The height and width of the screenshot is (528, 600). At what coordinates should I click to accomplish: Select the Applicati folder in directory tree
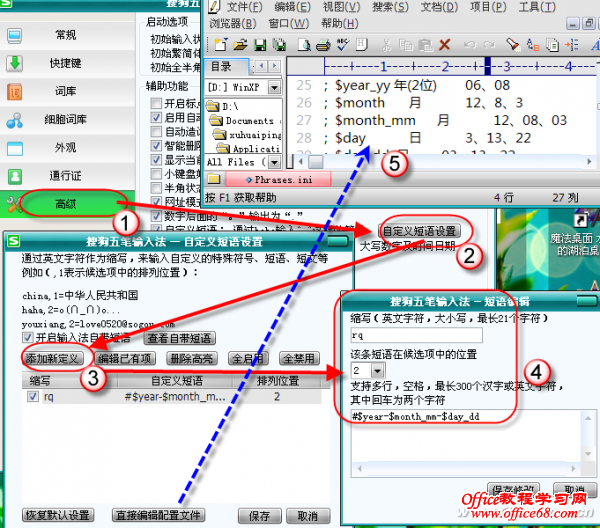pyautogui.click(x=249, y=149)
